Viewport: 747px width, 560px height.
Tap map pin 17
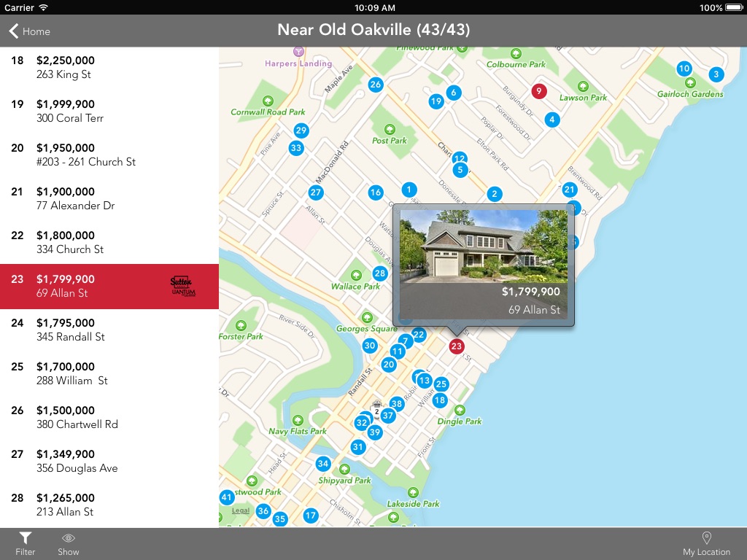(x=311, y=516)
